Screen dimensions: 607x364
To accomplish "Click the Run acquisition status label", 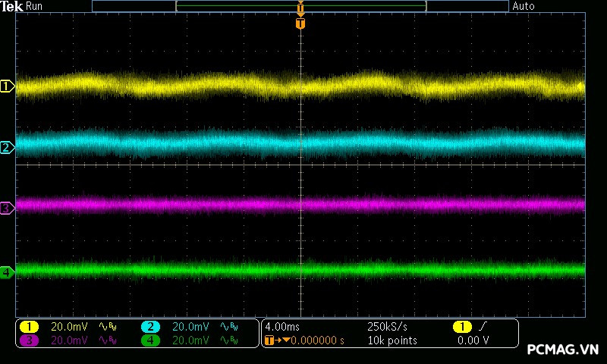I will pyautogui.click(x=35, y=6).
